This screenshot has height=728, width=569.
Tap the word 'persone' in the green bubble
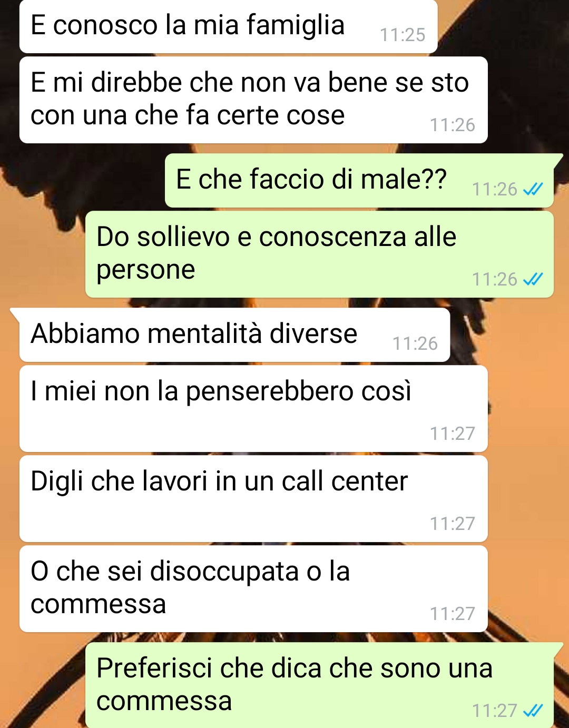click(145, 271)
